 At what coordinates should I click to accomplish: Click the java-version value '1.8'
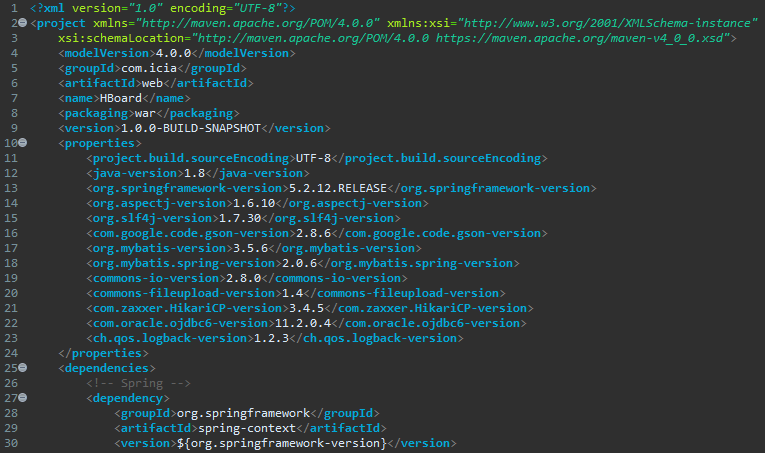(x=194, y=173)
